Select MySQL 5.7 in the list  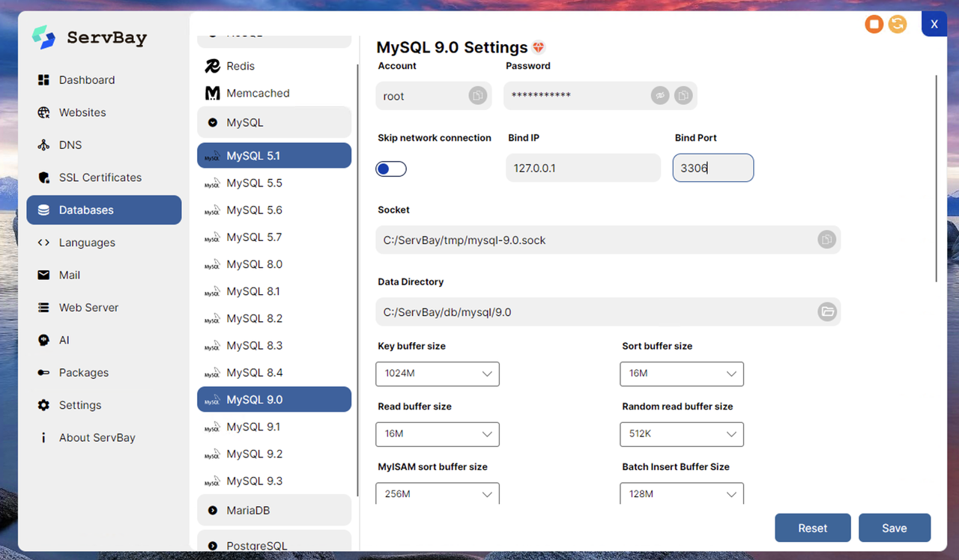[x=274, y=237]
